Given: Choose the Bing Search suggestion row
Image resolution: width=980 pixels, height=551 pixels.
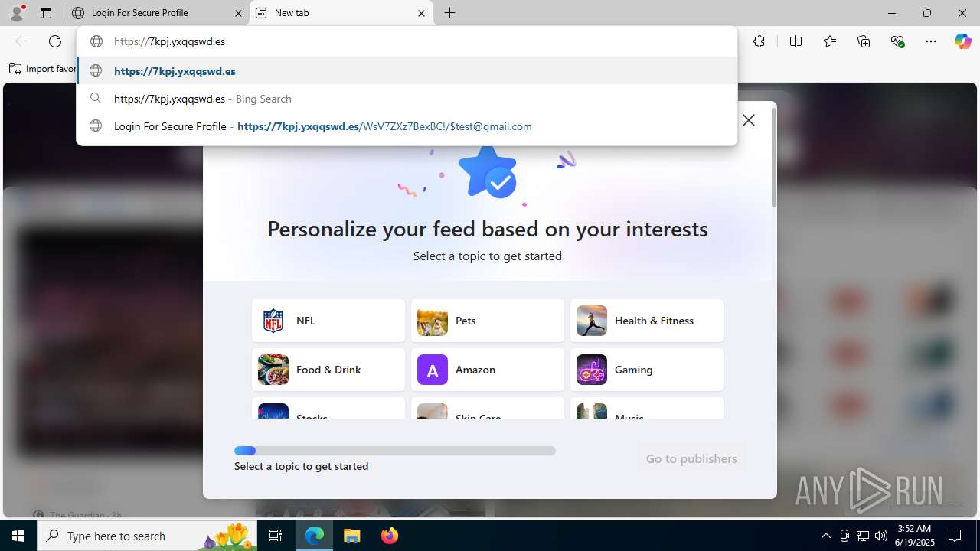Looking at the screenshot, I should click(407, 98).
